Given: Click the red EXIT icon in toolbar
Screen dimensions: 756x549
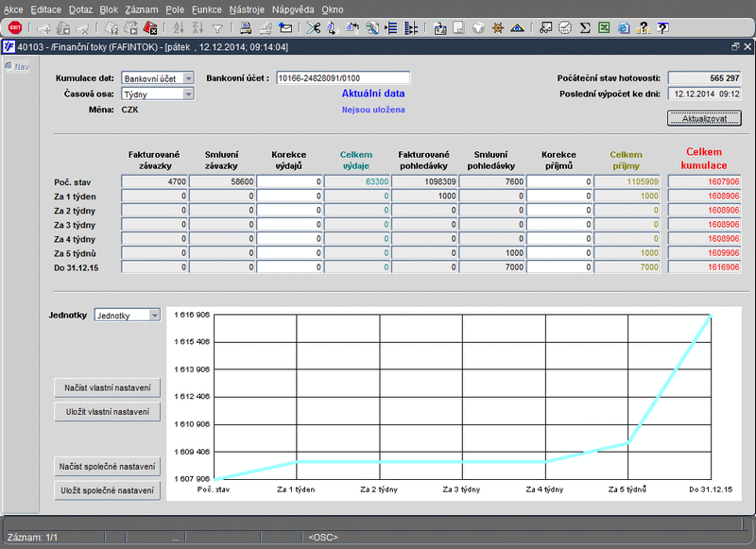Looking at the screenshot, I should click(14, 27).
